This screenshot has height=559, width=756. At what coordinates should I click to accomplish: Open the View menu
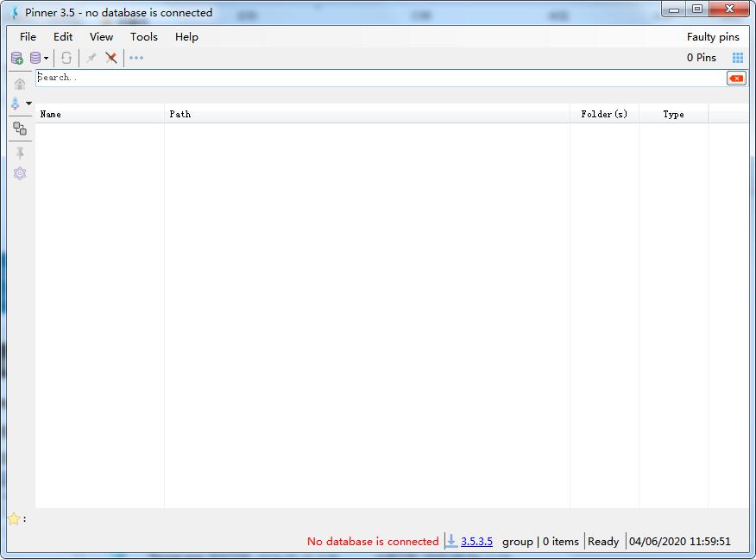point(101,37)
